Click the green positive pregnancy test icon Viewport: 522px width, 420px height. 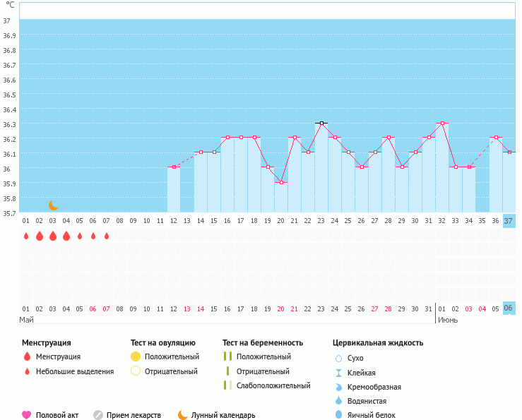[x=227, y=356]
